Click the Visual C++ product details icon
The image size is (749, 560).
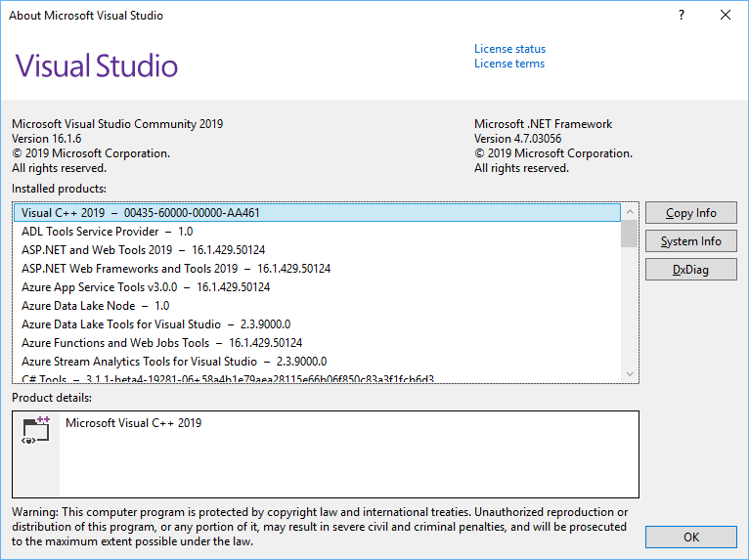[x=36, y=430]
